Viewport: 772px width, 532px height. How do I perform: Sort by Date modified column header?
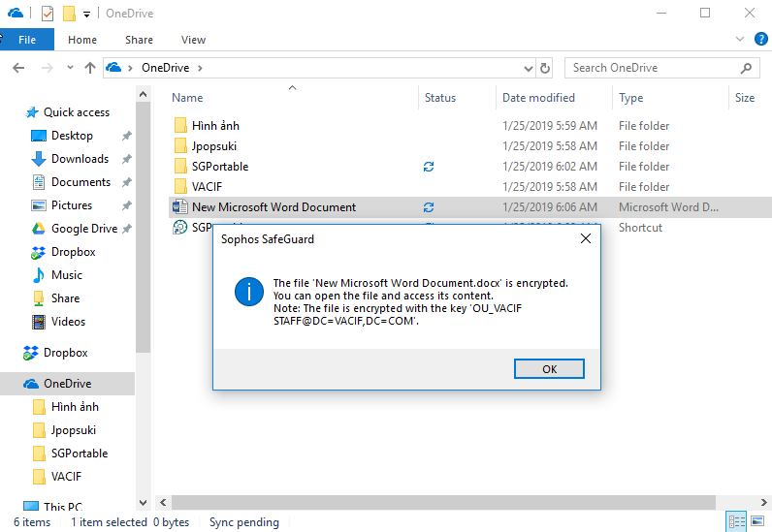[x=538, y=98]
